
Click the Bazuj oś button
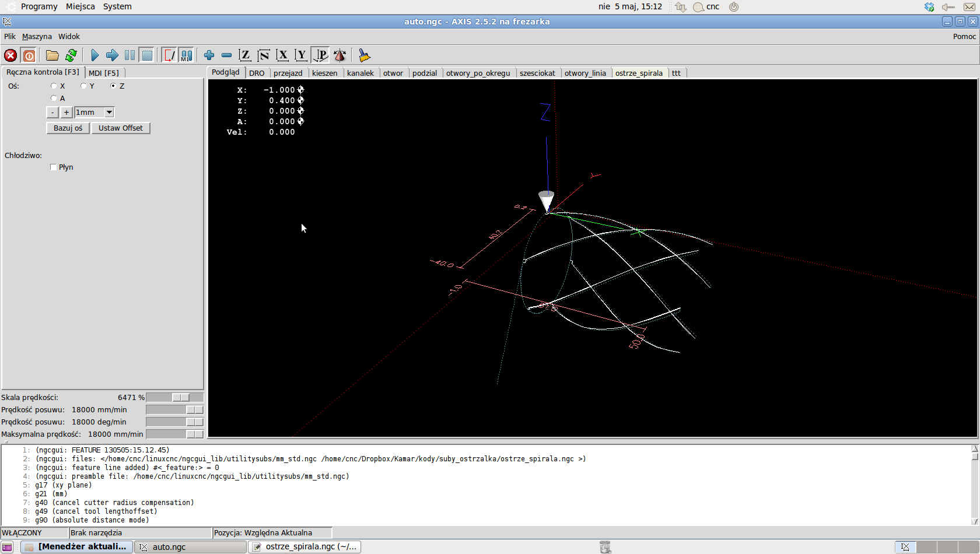click(x=68, y=128)
